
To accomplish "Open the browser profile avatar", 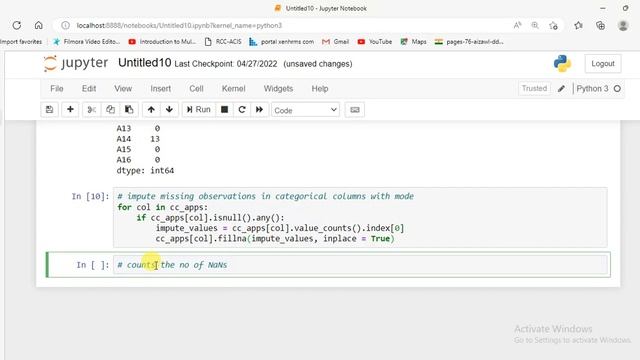I will (623, 25).
